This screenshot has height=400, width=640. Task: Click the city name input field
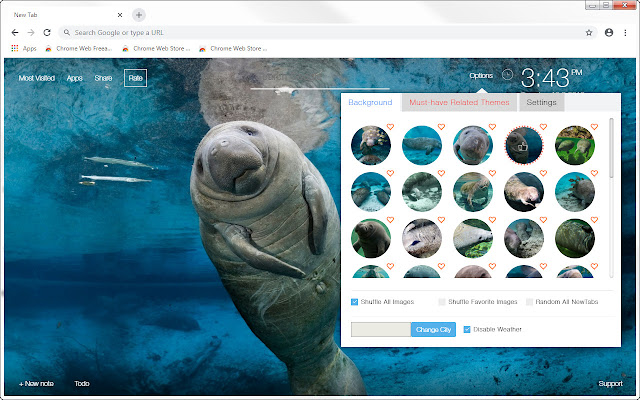(381, 329)
